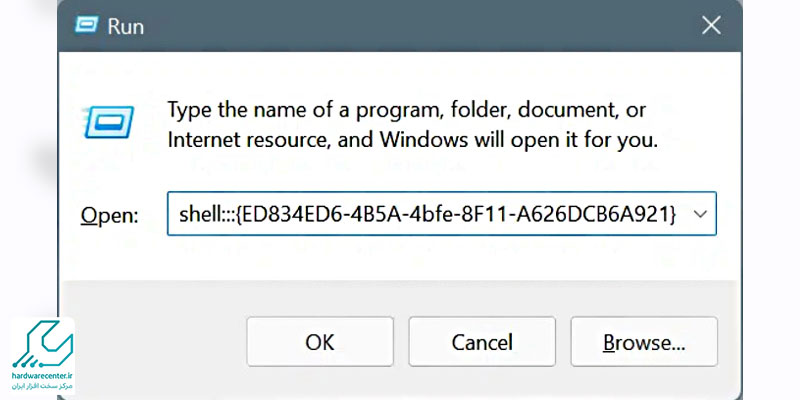Click the Open: label
Viewport: 800px width, 400px height.
tap(110, 216)
